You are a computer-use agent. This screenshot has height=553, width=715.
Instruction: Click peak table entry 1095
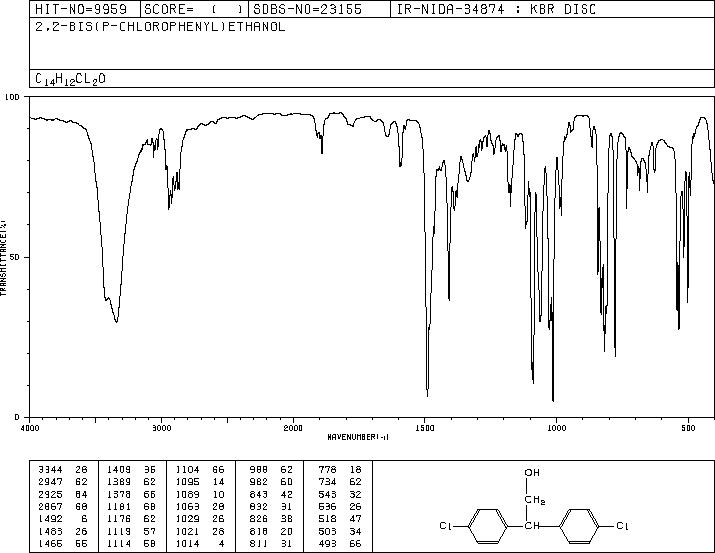[x=187, y=482]
